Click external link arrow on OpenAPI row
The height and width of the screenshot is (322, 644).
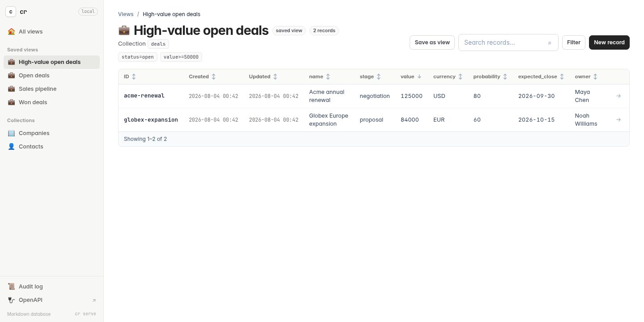(x=94, y=301)
